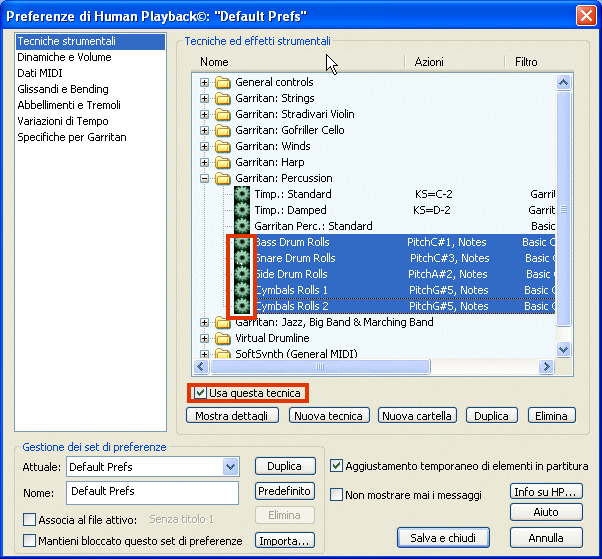Collapse the Garritan: Percussion folder
This screenshot has width=602, height=559.
point(205,178)
